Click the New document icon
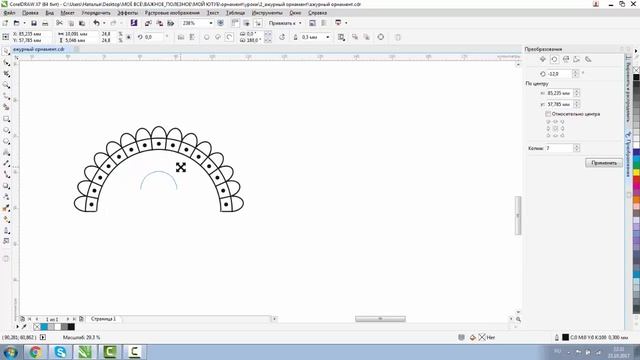Screen dimensions: 640x360 [x=5, y=23]
